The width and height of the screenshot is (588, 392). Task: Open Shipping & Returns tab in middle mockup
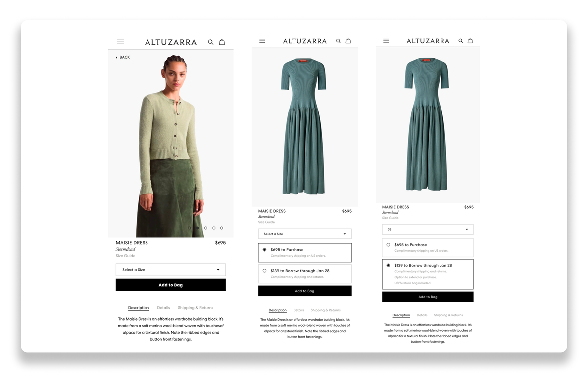point(325,310)
